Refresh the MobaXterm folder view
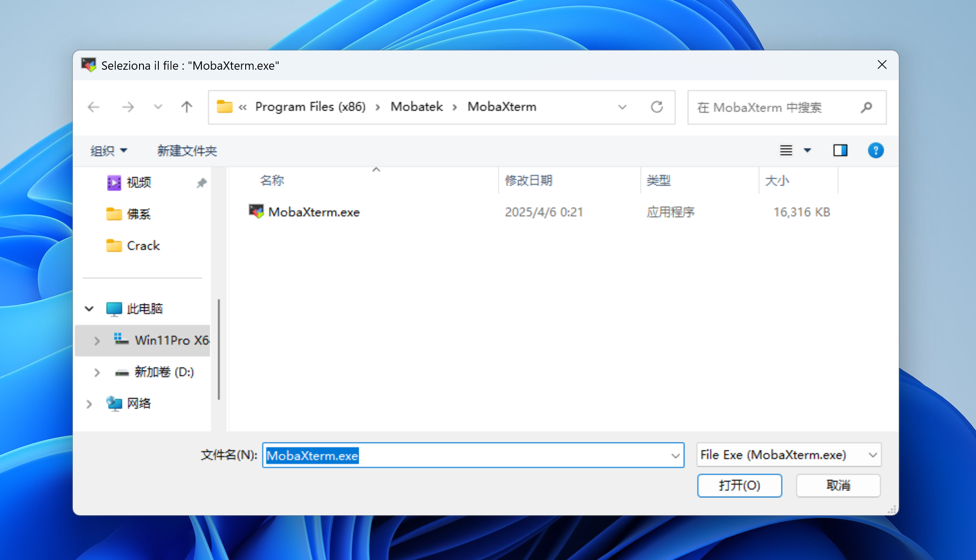Image resolution: width=976 pixels, height=560 pixels. click(656, 107)
